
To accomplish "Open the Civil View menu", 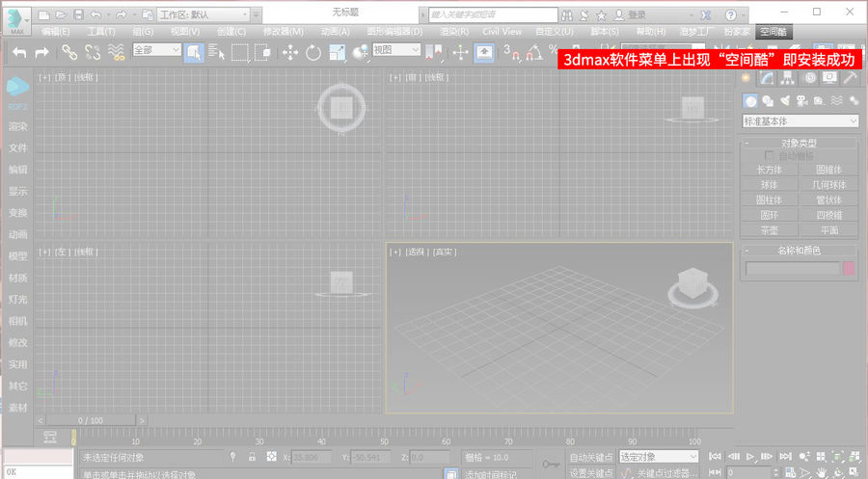I will coord(502,32).
